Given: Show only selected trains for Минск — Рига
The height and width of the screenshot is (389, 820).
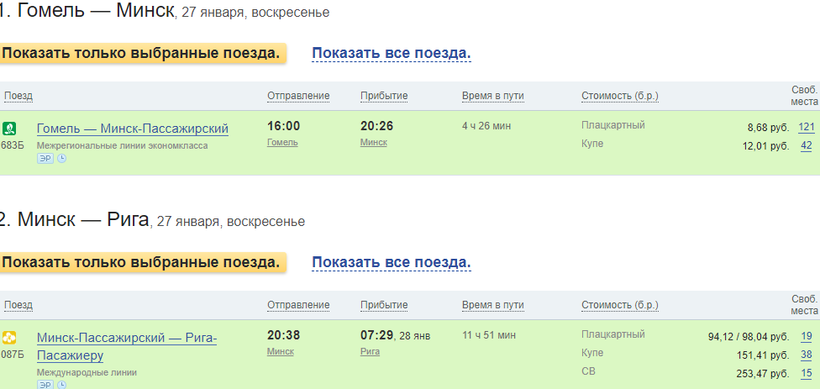Looking at the screenshot, I should click(x=142, y=262).
